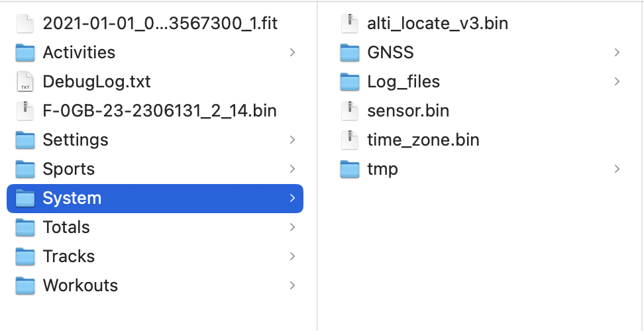This screenshot has width=644, height=331.
Task: Select the .fit activity file icon
Action: pyautogui.click(x=25, y=23)
